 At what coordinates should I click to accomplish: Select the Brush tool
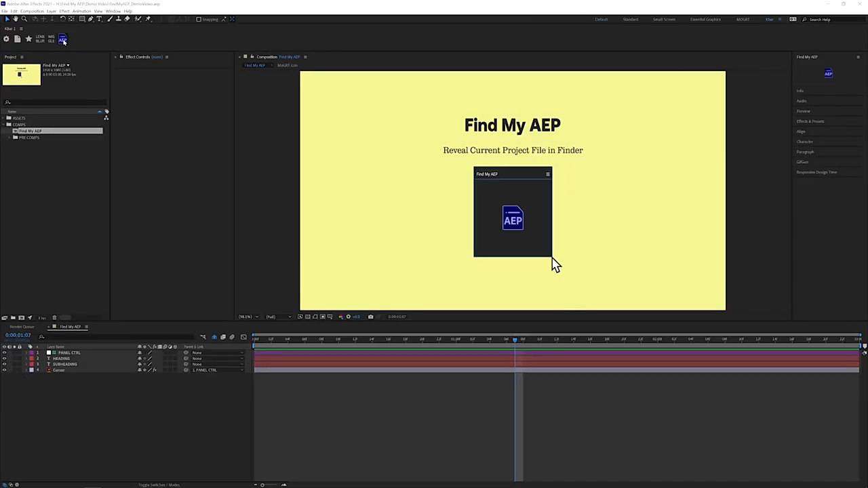click(x=109, y=19)
